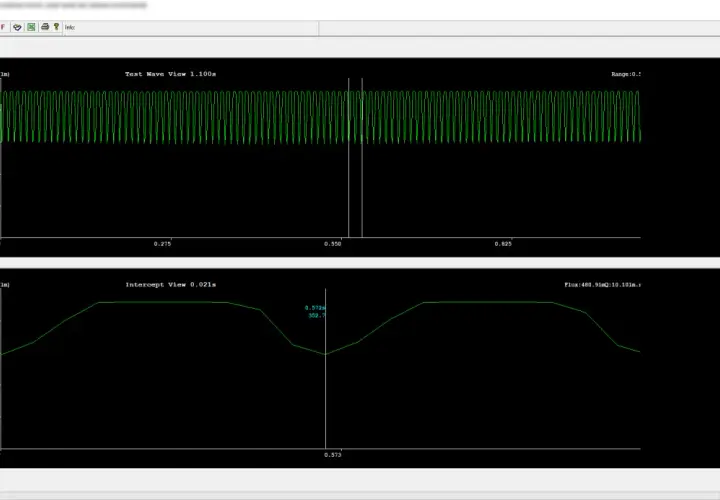Click the Intercept View 0.021s title

click(171, 285)
